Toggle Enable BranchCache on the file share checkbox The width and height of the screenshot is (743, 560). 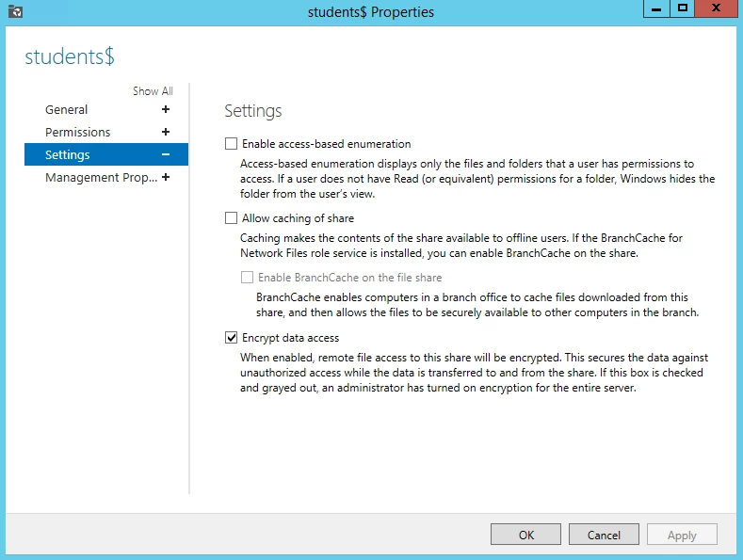pos(247,277)
